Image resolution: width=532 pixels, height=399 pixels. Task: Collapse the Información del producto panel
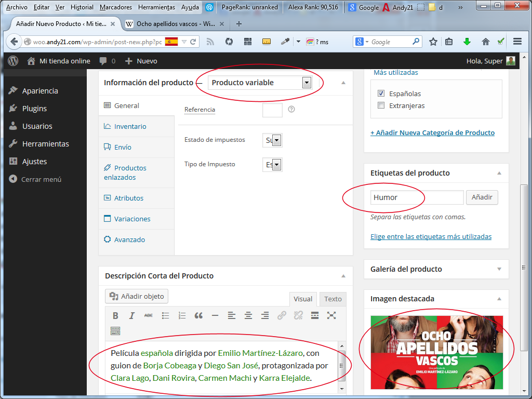[x=343, y=83]
